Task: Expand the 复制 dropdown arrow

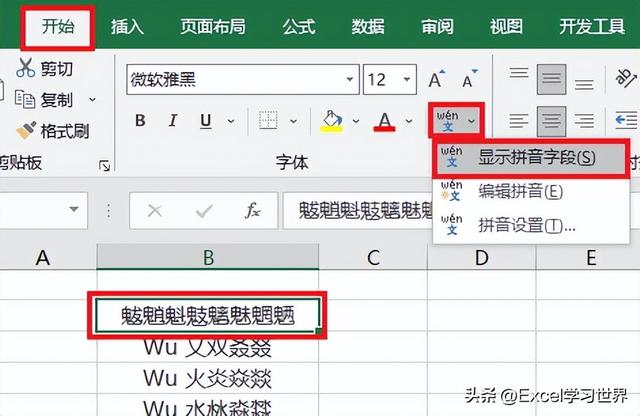Action: 93,100
